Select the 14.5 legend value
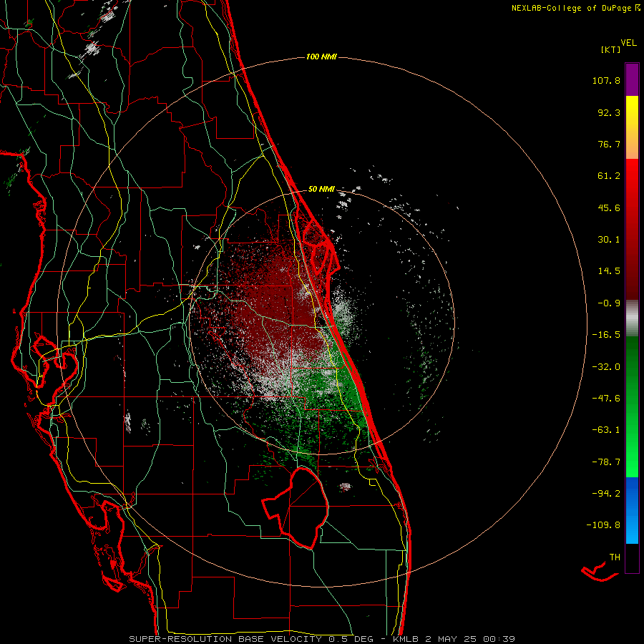This screenshot has width=644, height=644. click(x=609, y=271)
